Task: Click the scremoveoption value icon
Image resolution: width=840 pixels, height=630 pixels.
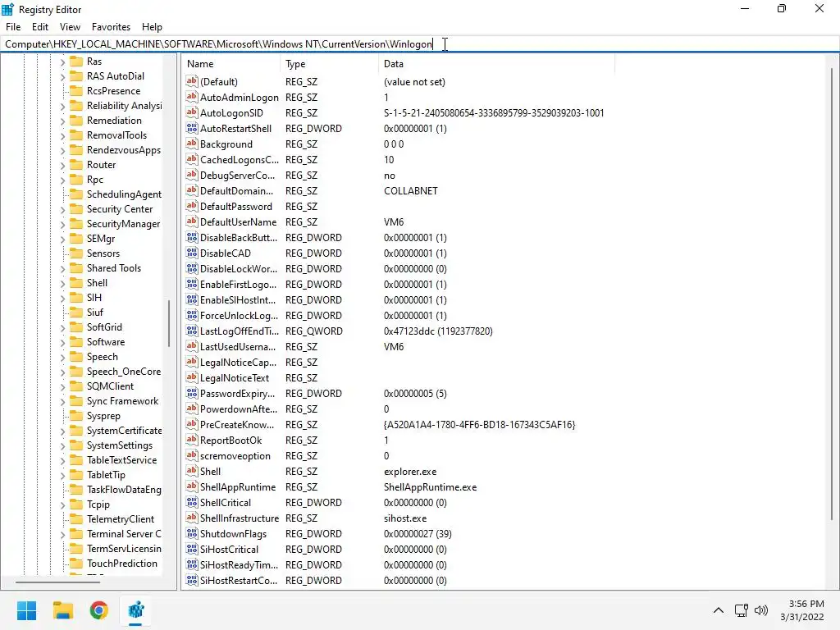Action: (x=191, y=455)
